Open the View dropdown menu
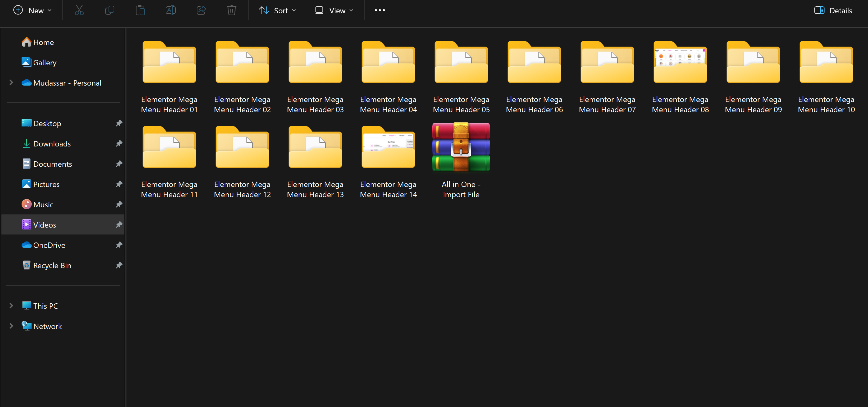The image size is (868, 407). point(334,10)
